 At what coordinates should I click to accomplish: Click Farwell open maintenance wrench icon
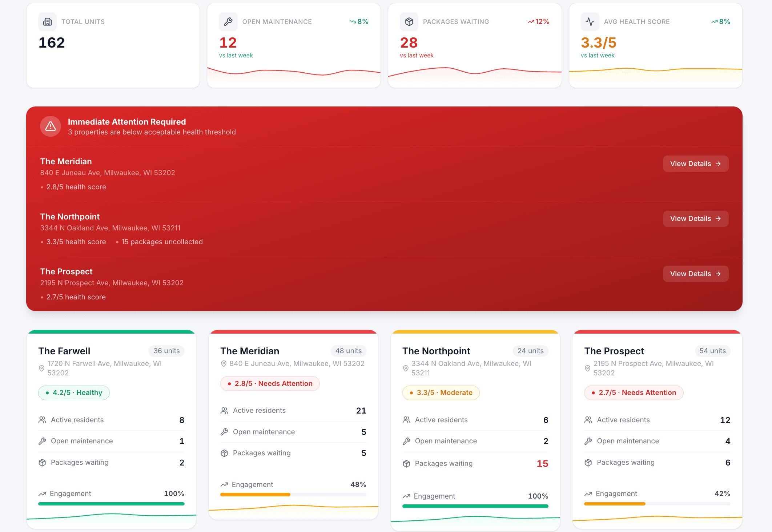tap(43, 441)
